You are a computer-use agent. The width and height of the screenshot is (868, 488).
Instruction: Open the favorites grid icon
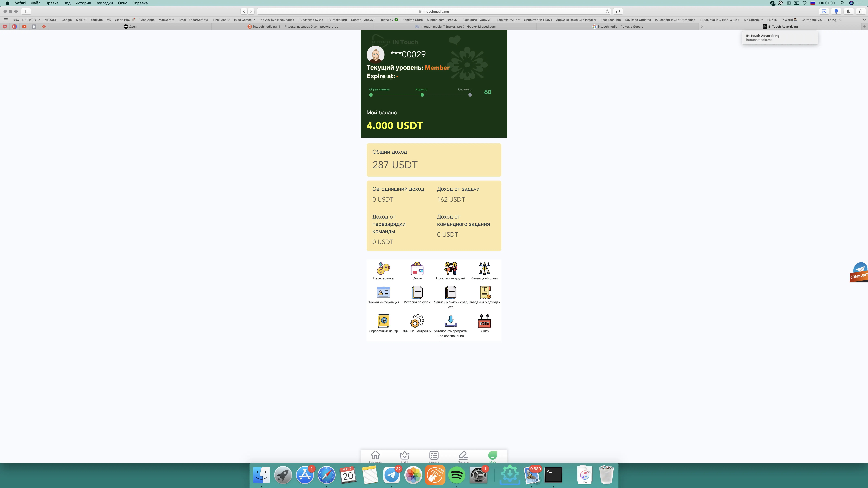6,20
